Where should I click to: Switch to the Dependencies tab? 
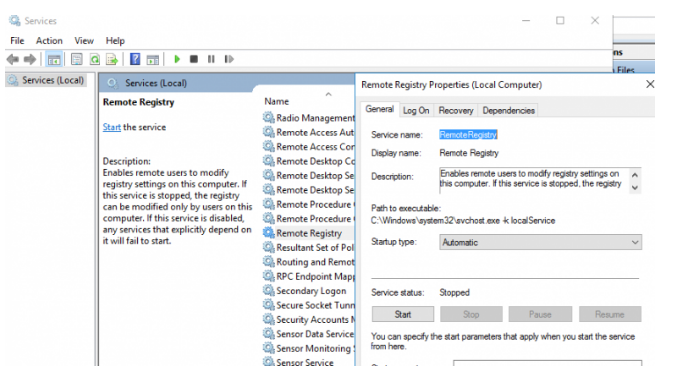coord(508,110)
